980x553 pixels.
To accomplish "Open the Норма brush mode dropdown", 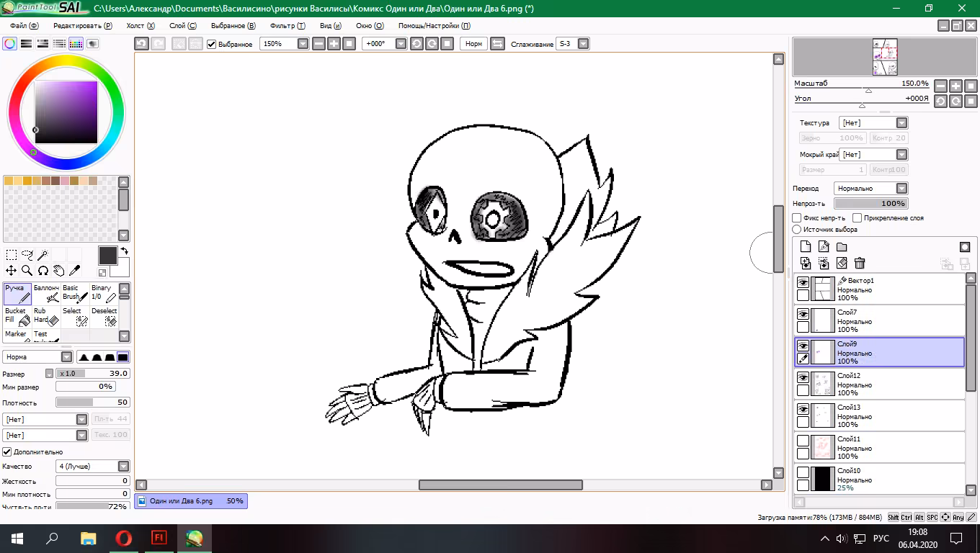I will pyautogui.click(x=37, y=357).
